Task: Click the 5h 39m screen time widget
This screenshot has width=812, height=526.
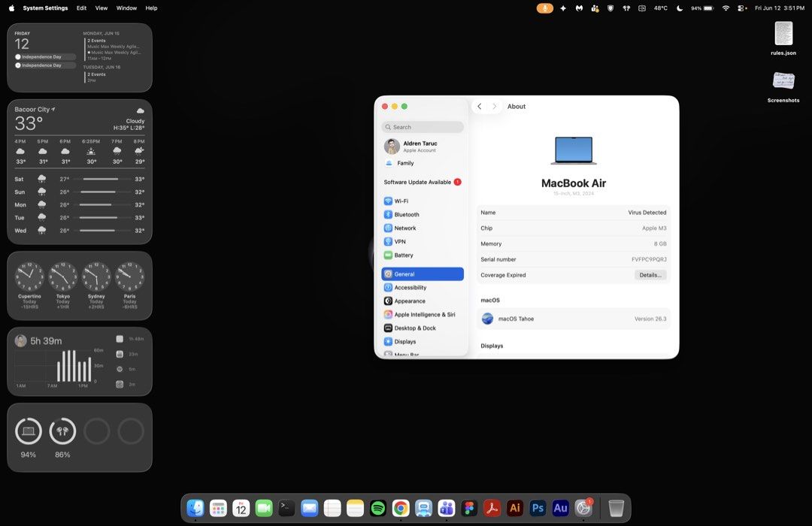Action: tap(80, 361)
